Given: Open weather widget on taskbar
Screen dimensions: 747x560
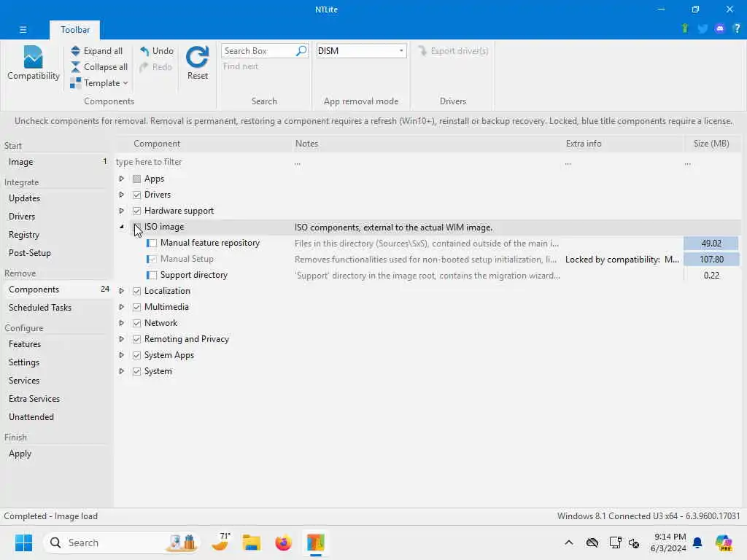Looking at the screenshot, I should (x=220, y=542).
